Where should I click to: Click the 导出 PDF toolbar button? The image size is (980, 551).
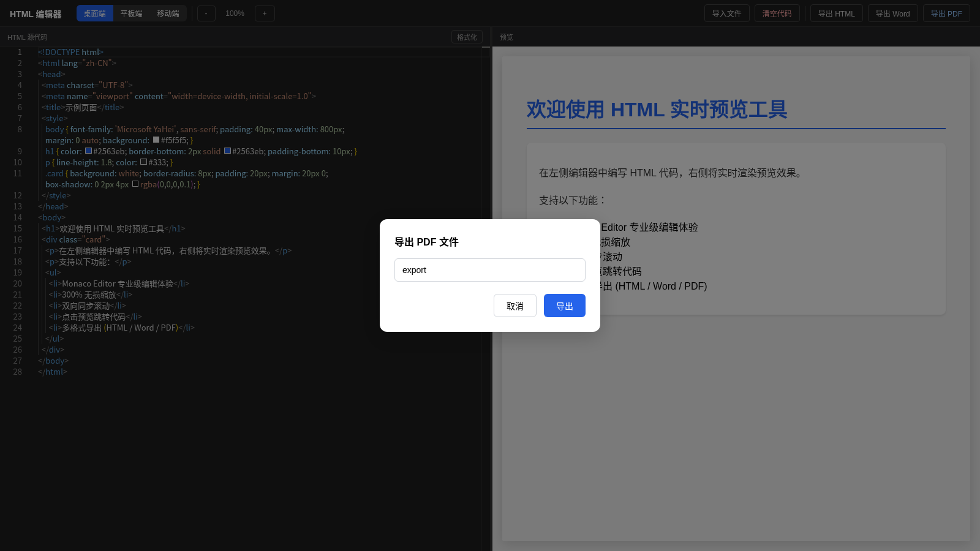[x=946, y=13]
